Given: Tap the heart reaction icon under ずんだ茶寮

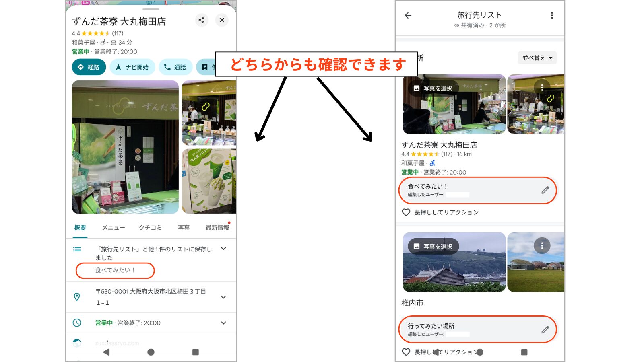Looking at the screenshot, I should point(406,212).
